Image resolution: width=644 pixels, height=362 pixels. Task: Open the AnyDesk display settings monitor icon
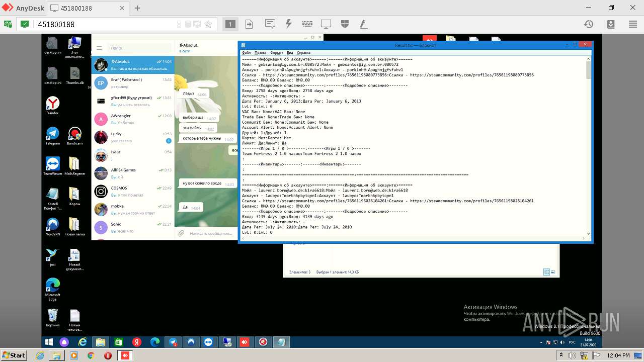pos(326,24)
